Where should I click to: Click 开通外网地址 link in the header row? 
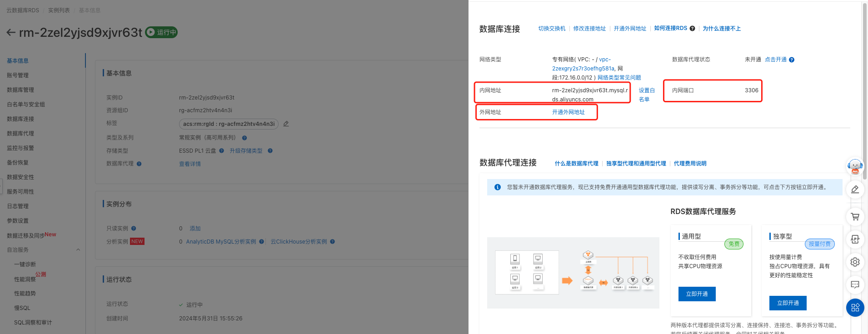point(630,28)
